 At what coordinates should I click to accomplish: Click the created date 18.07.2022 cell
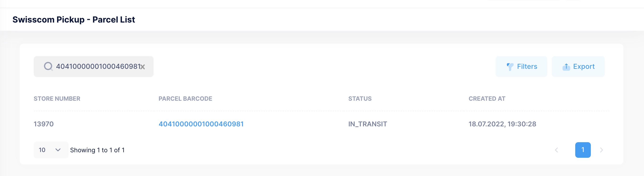point(502,124)
